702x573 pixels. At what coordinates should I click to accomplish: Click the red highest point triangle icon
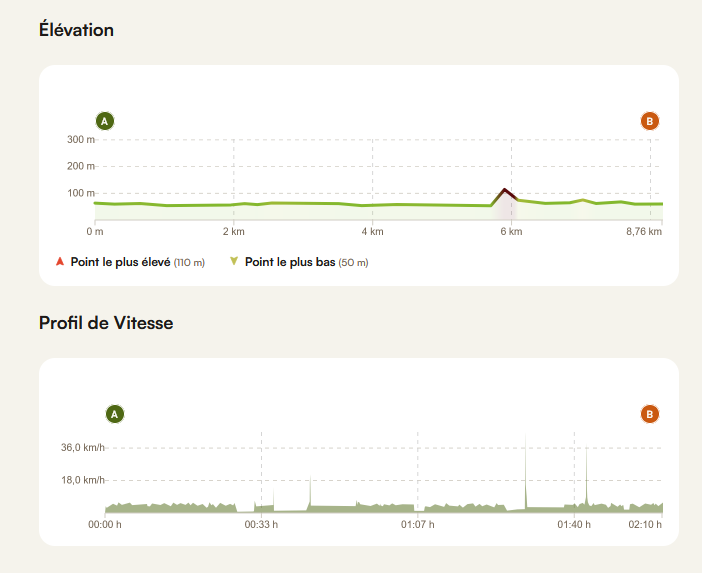coord(60,262)
